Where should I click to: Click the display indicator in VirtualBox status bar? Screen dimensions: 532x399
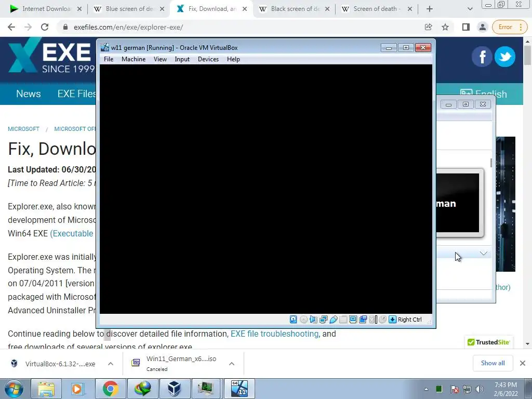point(353,320)
